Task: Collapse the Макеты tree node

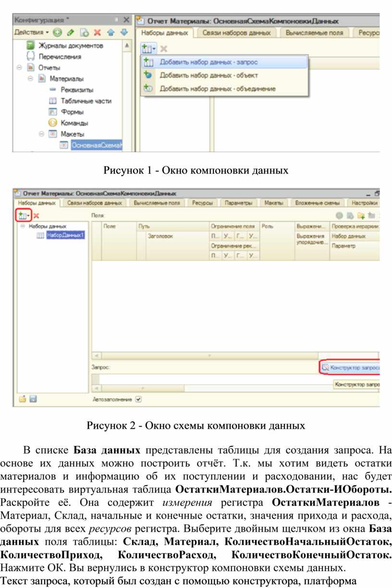Action: tap(42, 134)
